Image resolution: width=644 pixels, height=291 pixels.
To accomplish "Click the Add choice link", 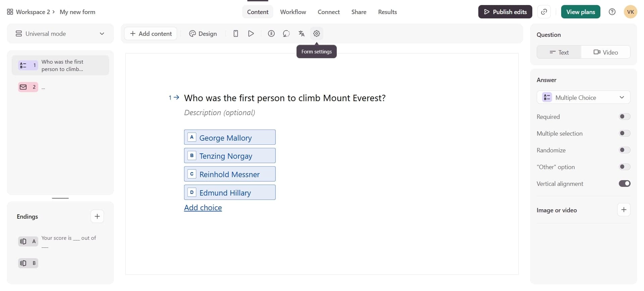I will [203, 208].
